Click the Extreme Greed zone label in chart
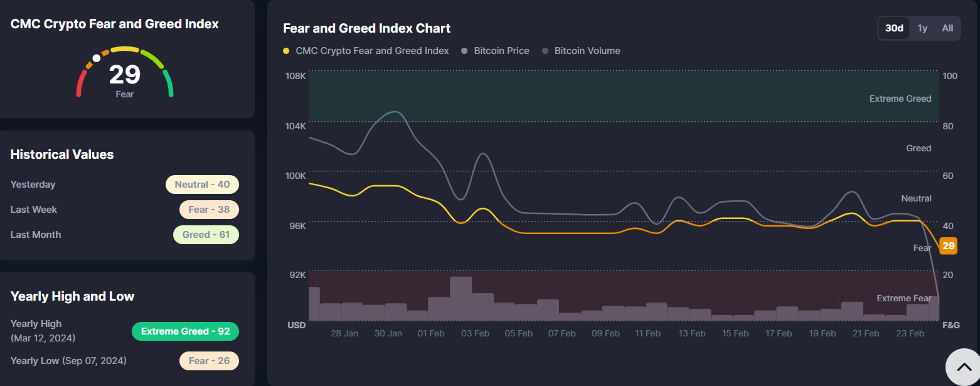Viewport: 980px width, 386px height. click(x=900, y=99)
